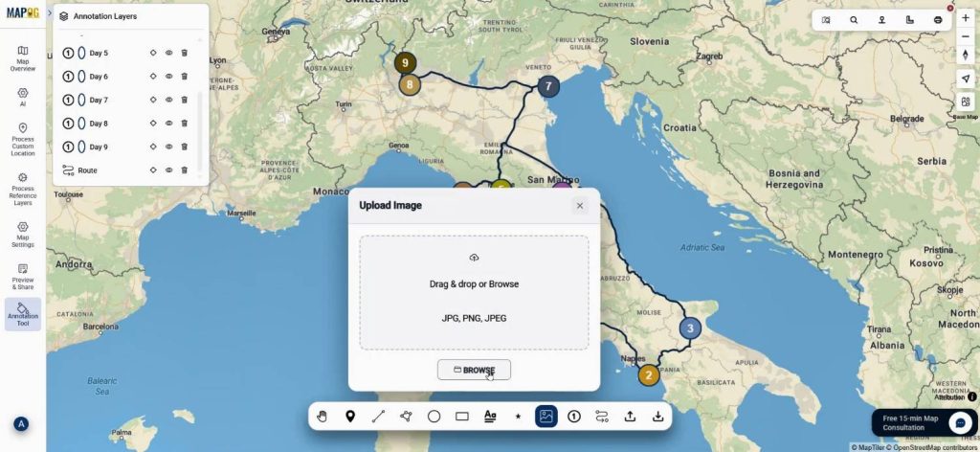Open Map Overview in sidebar
The width and height of the screenshot is (980, 452).
[23, 58]
